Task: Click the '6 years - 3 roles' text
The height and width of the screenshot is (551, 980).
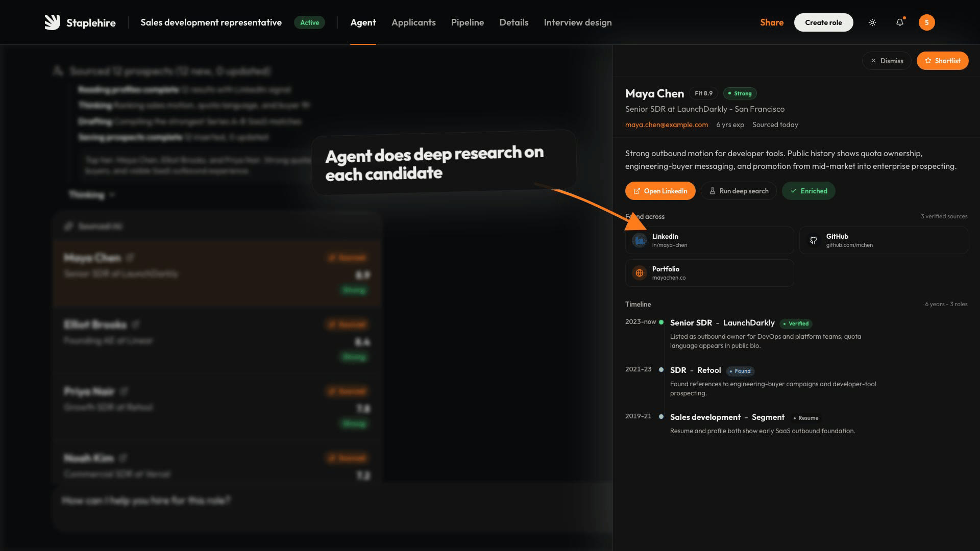Action: [x=946, y=304]
